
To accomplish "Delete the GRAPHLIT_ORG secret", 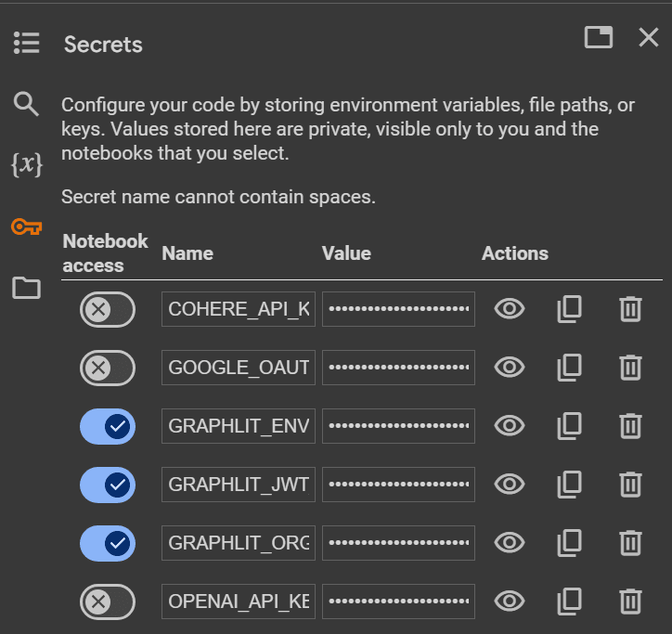I will point(630,543).
